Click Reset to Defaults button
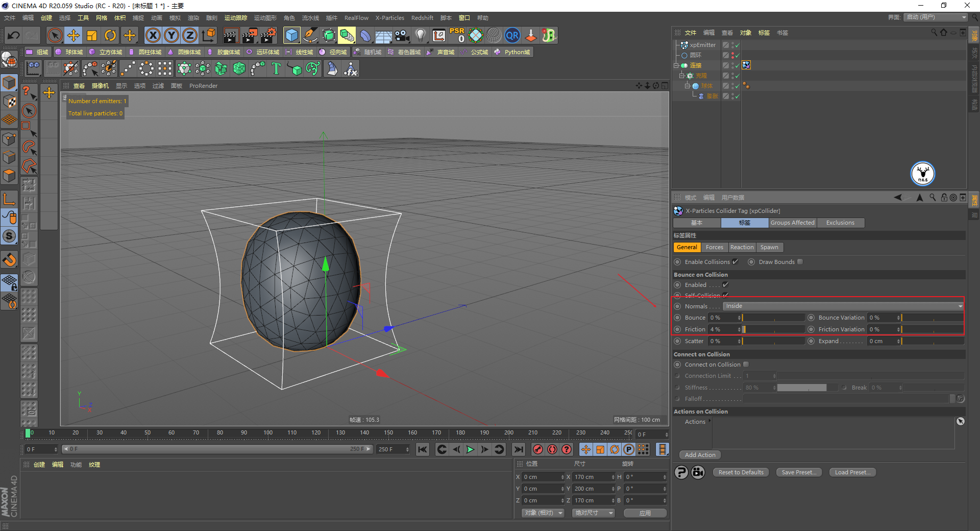Image resolution: width=980 pixels, height=531 pixels. pyautogui.click(x=741, y=472)
